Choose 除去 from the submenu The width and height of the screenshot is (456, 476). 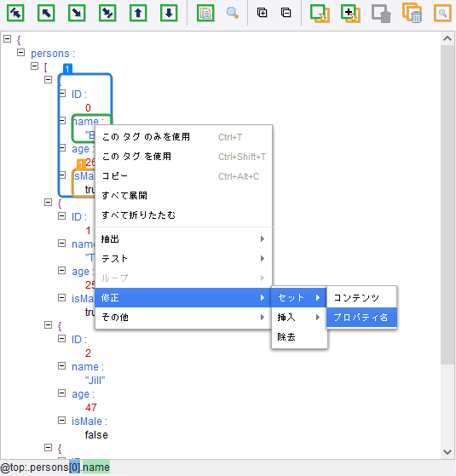click(x=299, y=337)
